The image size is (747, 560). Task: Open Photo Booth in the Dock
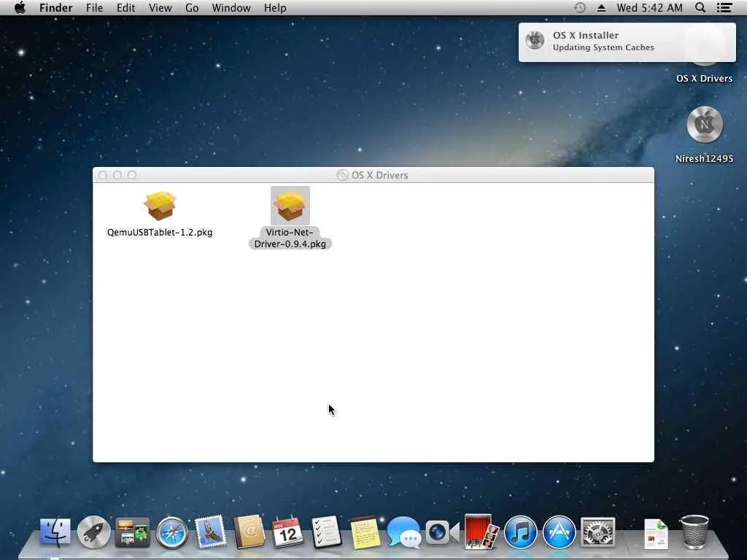[x=481, y=532]
